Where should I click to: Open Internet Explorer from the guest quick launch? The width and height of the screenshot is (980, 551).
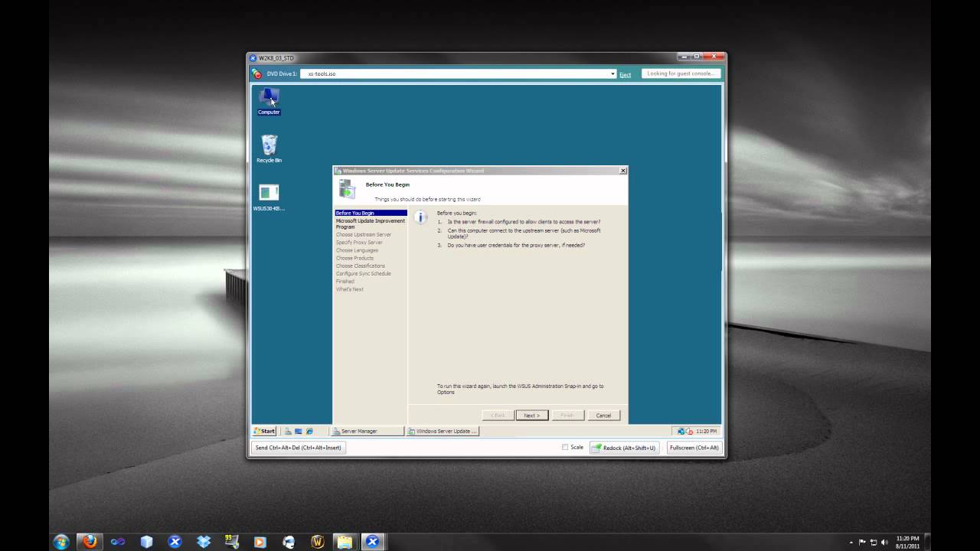(x=309, y=431)
